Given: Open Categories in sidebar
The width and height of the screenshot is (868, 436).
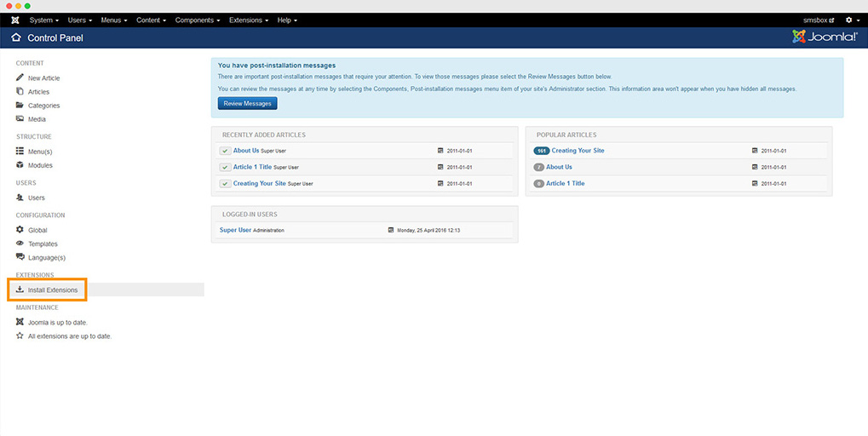Looking at the screenshot, I should click(x=43, y=106).
